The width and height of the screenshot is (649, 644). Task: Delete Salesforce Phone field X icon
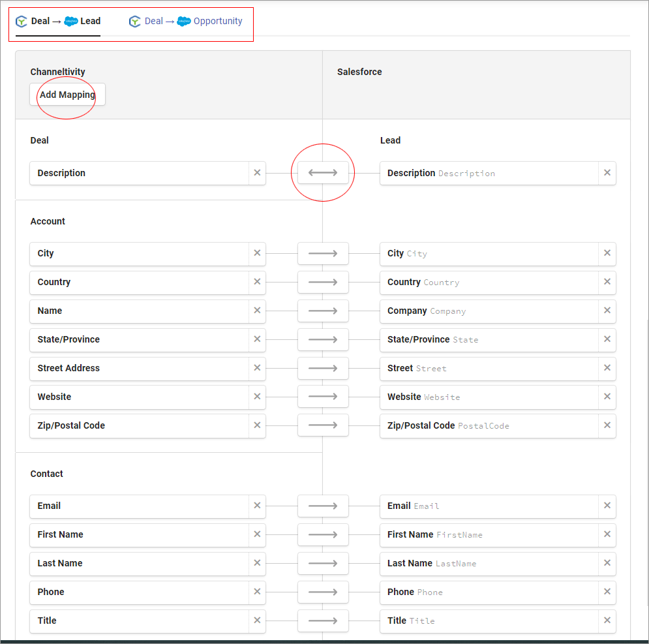click(607, 591)
